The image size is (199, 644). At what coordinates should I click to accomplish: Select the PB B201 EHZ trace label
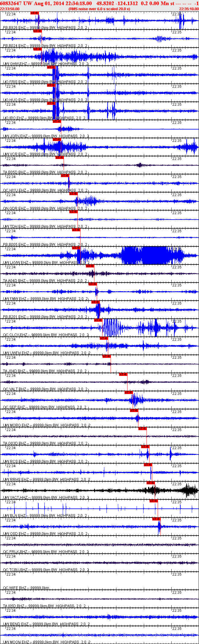coord(45,317)
